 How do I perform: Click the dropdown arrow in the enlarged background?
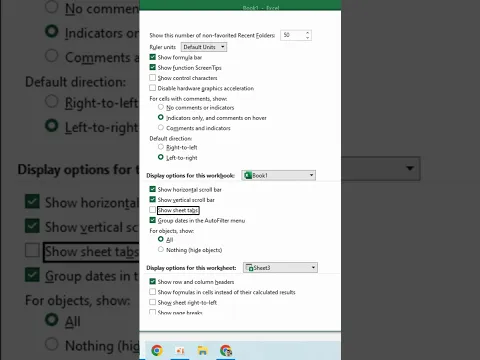(410, 168)
